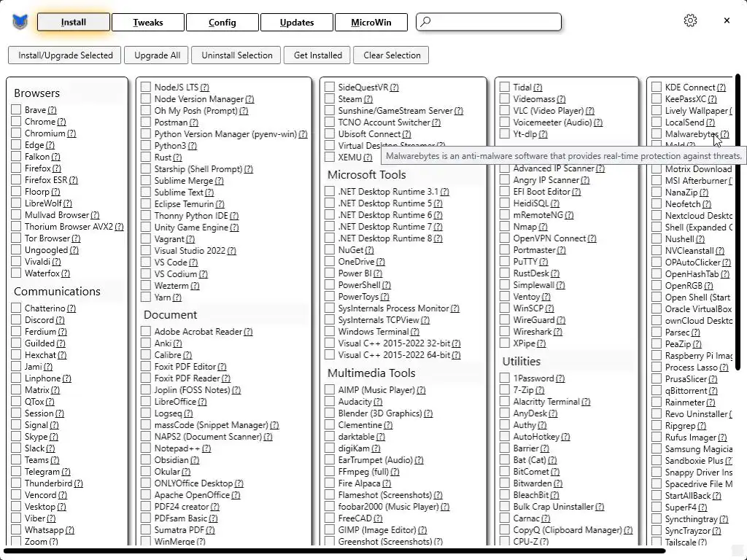Open the (?) info link for 7-Zip

tap(540, 390)
